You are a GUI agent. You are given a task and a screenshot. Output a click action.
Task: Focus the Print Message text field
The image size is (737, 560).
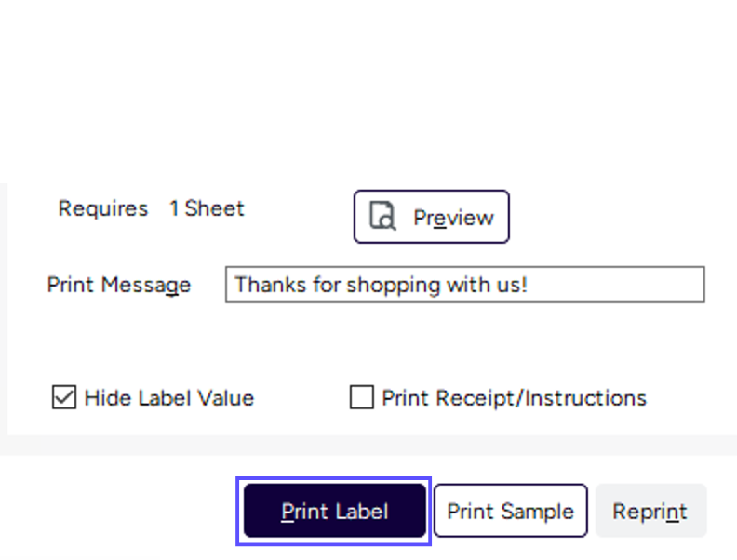pos(464,285)
